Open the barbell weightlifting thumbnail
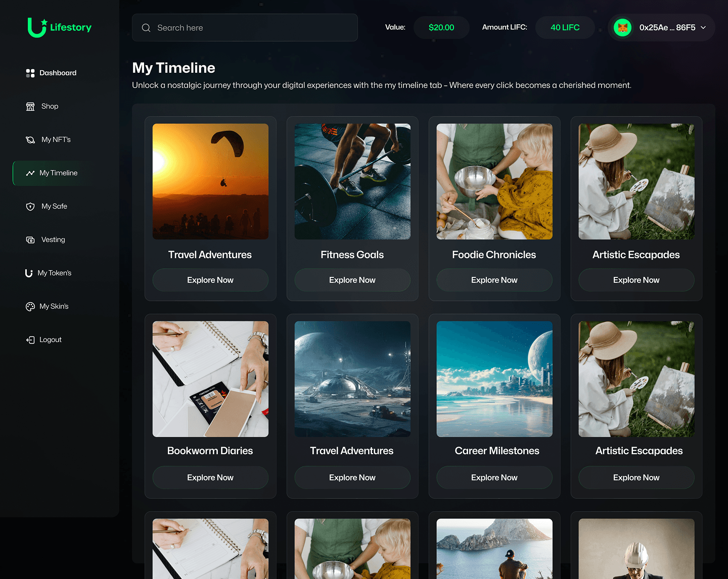Image resolution: width=728 pixels, height=579 pixels. click(352, 181)
